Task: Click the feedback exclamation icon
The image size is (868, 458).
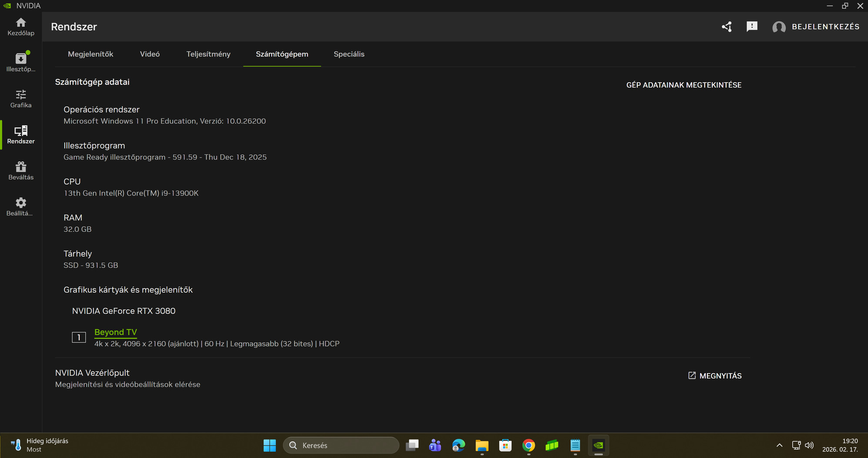Action: tap(752, 27)
